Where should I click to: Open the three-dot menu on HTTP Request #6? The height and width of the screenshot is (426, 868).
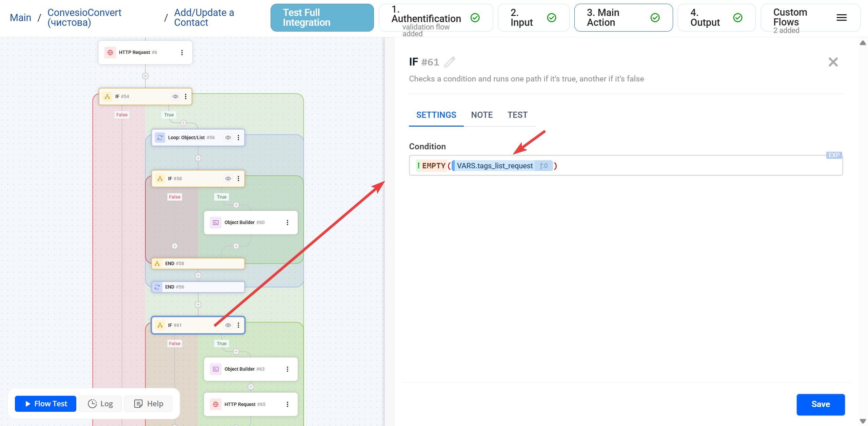coord(182,53)
